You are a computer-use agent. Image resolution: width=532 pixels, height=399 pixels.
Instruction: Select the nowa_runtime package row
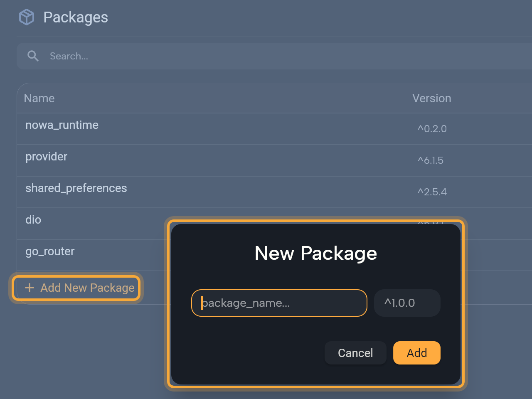click(x=274, y=129)
